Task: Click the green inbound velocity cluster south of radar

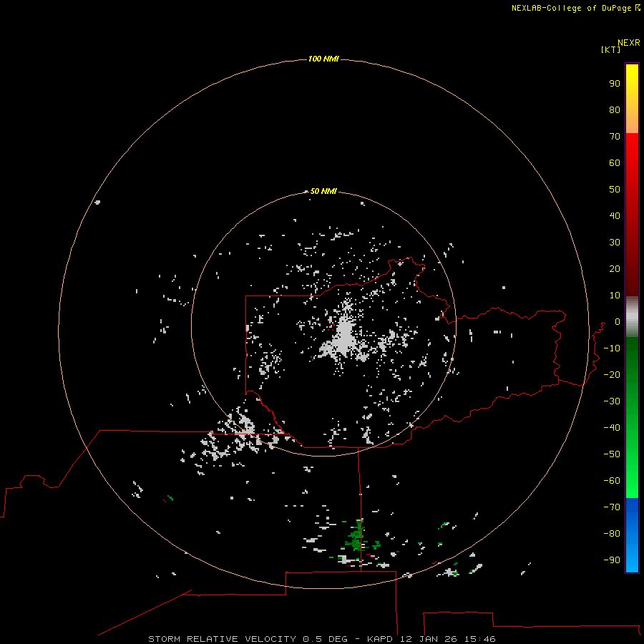Action: click(356, 537)
